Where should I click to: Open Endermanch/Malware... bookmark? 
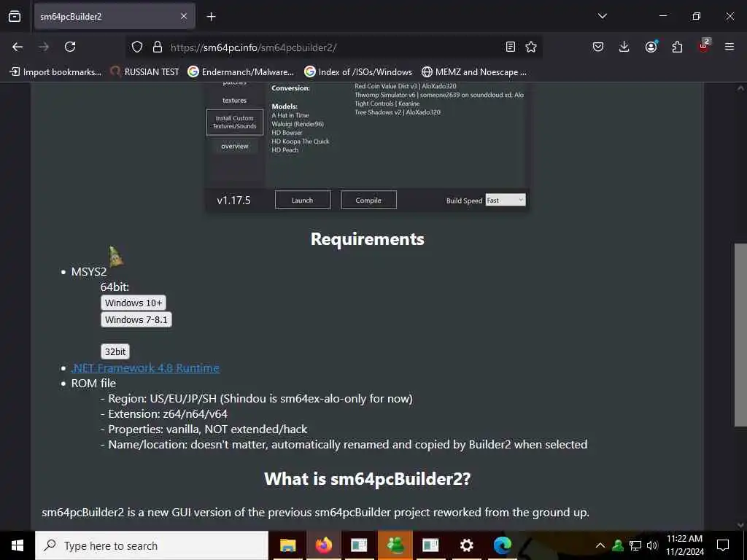point(241,72)
